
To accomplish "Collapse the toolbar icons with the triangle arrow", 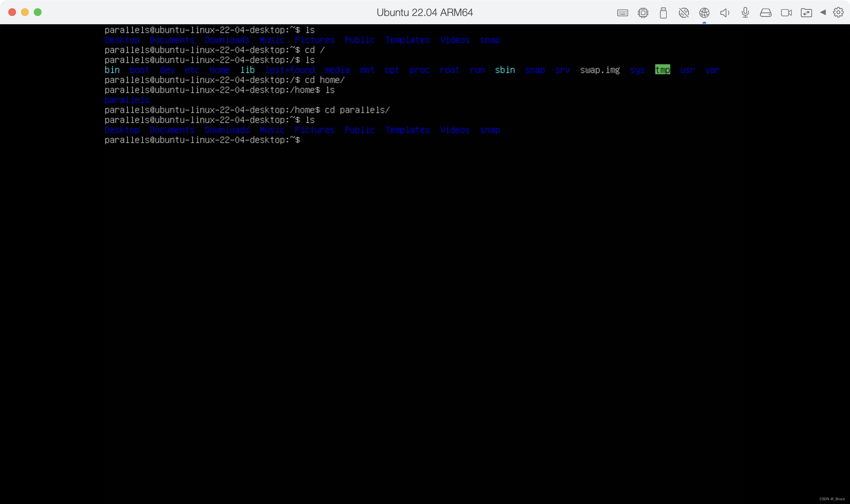I will click(823, 12).
